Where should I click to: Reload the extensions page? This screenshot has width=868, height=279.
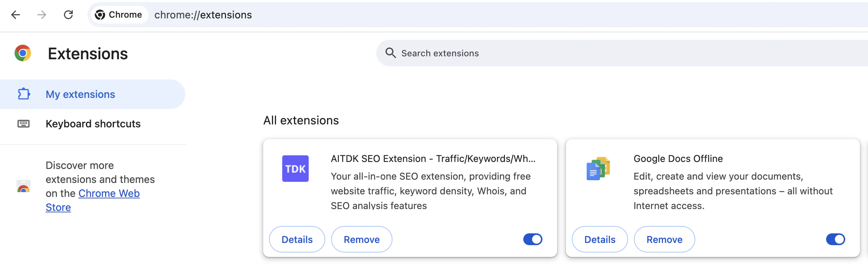[68, 15]
